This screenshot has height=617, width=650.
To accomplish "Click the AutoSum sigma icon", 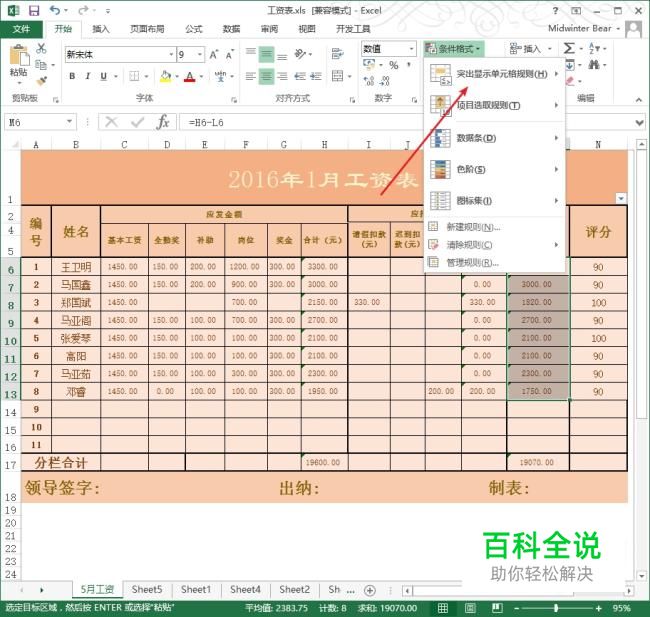I will click(x=570, y=49).
